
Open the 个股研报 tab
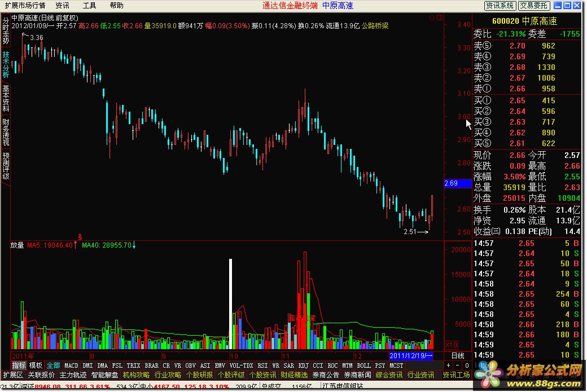pos(200,375)
